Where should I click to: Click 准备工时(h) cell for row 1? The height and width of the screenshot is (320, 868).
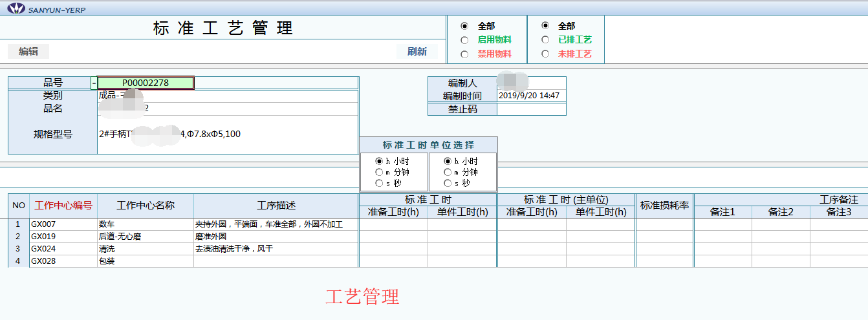pos(393,224)
